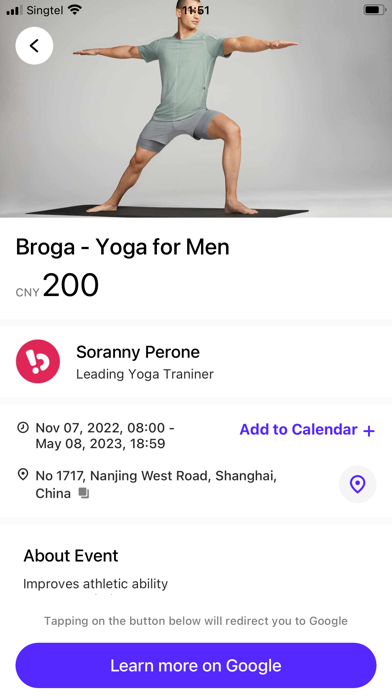Copy address using the copy icon

[x=83, y=493]
